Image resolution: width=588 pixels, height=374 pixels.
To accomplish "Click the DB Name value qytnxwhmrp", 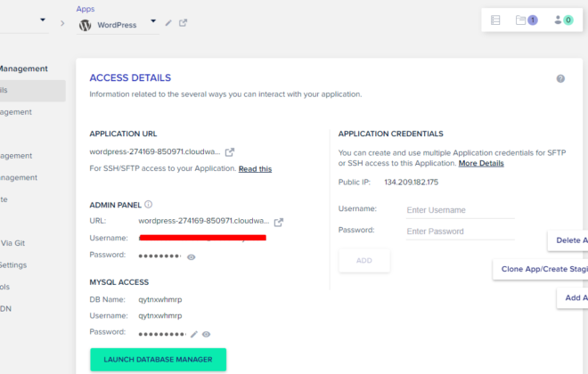I will tap(160, 300).
